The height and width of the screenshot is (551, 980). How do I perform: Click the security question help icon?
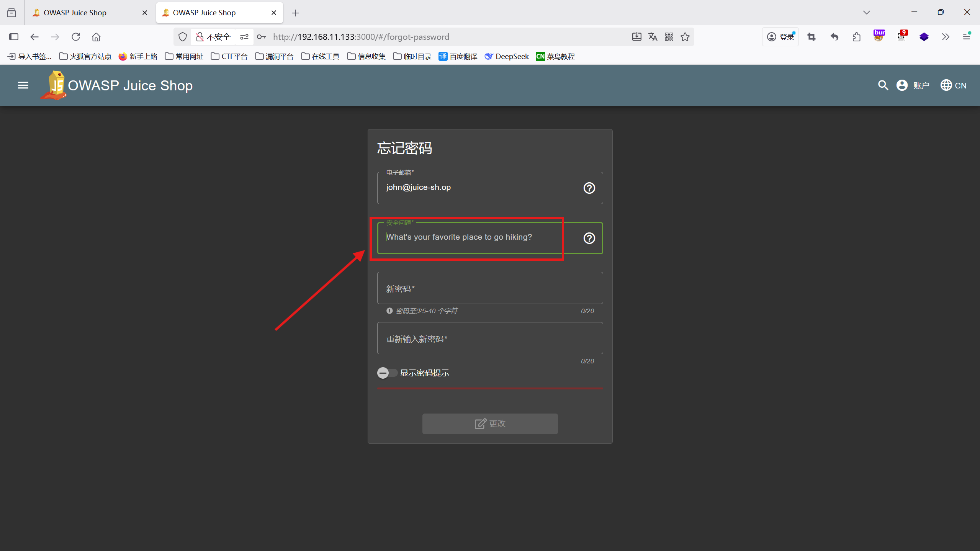pyautogui.click(x=589, y=238)
